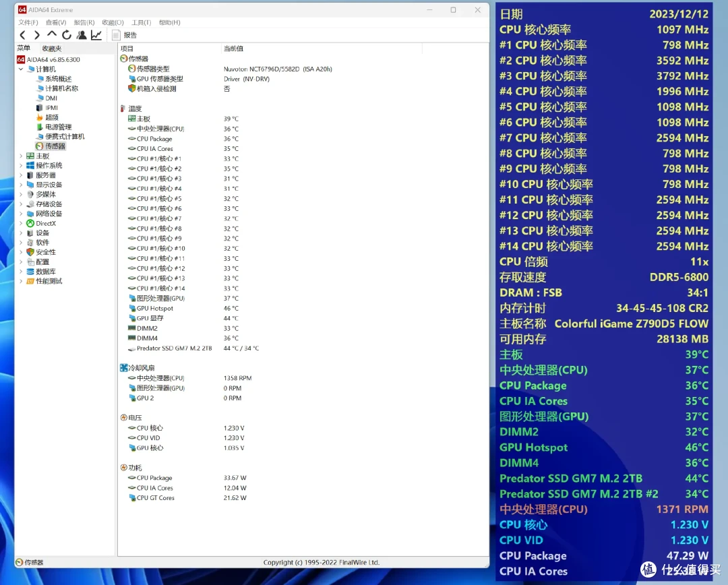Click the 软件 tree icon
728x585 pixels.
coord(30,243)
